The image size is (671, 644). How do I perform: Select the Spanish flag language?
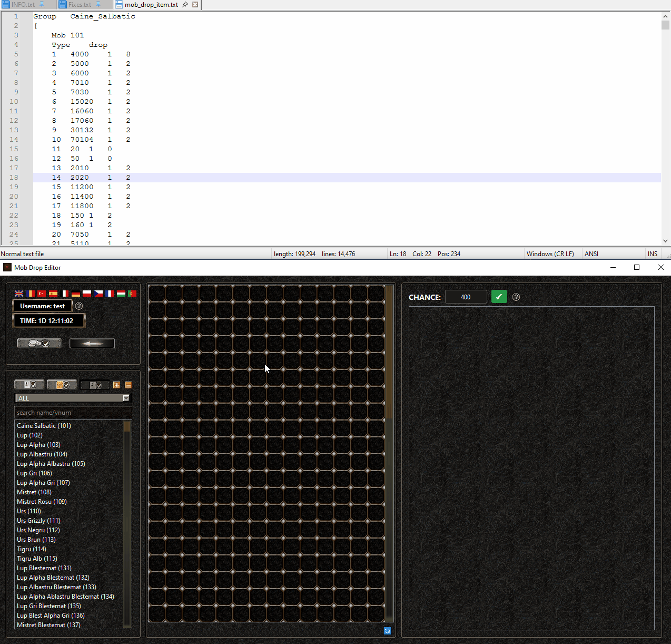53,294
